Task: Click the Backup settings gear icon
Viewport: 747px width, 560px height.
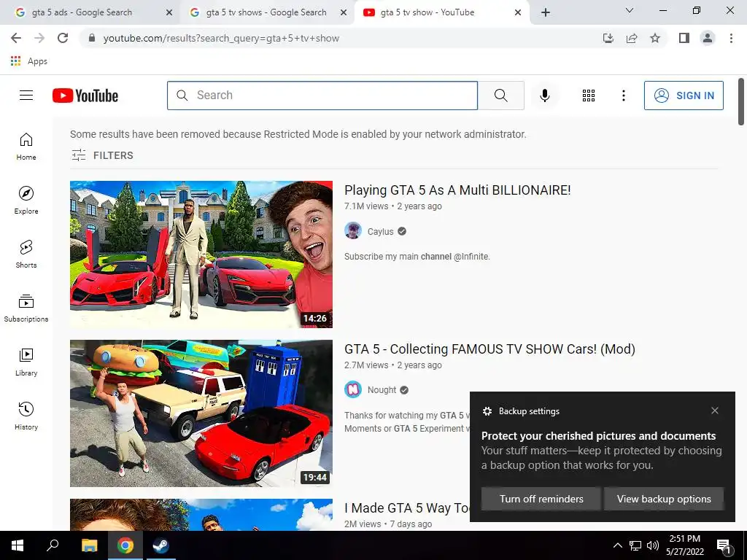Action: (x=487, y=411)
